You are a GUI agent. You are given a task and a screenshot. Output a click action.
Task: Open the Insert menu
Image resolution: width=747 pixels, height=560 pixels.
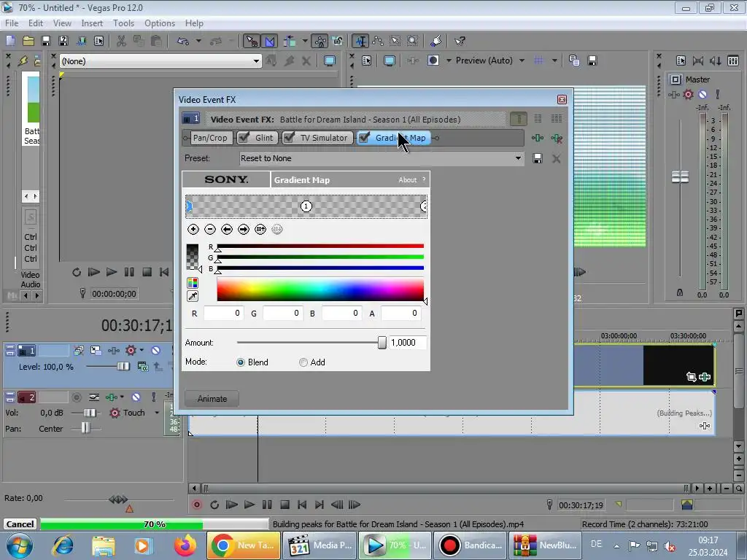tap(92, 23)
